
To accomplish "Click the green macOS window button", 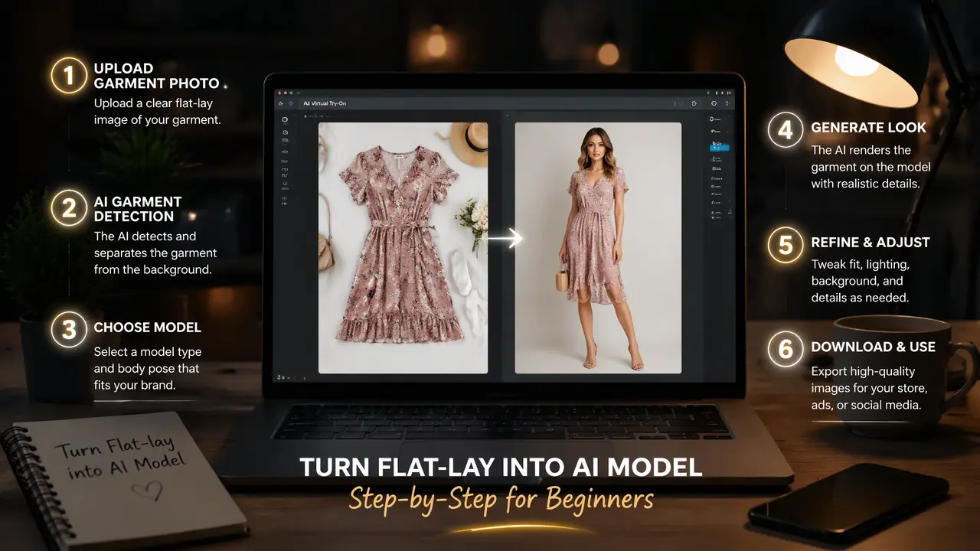I will click(x=291, y=93).
